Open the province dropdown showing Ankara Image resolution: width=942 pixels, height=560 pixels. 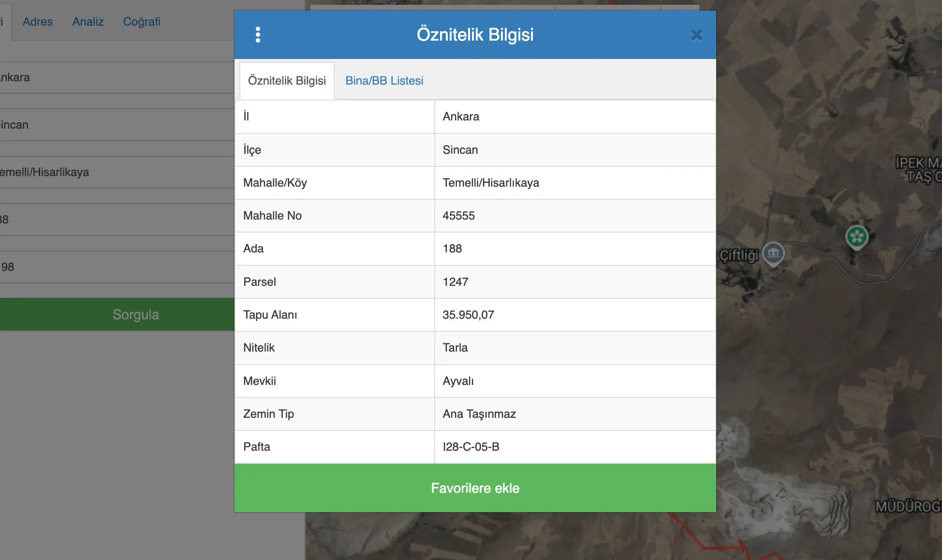(117, 77)
